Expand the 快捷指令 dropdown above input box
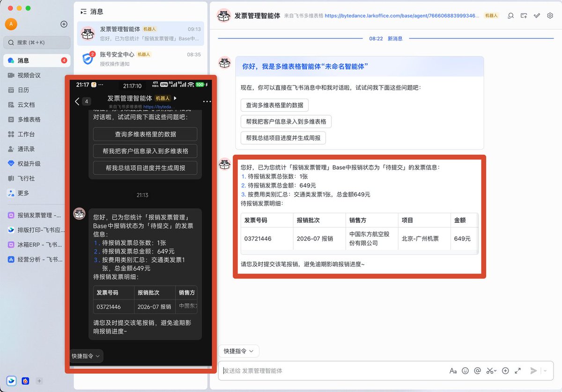The image size is (562, 392). coord(239,351)
